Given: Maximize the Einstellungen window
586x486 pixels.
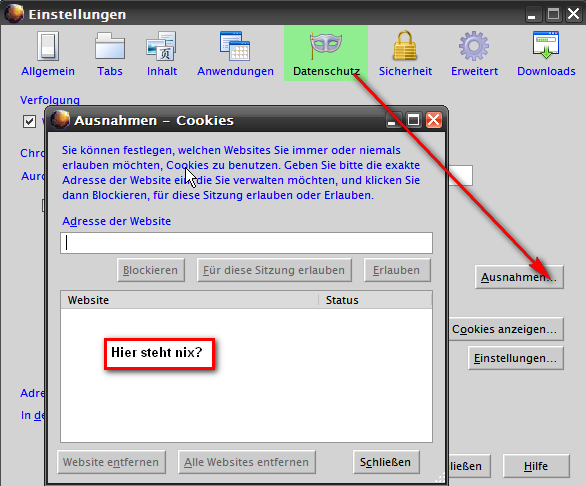Looking at the screenshot, I should point(553,14).
